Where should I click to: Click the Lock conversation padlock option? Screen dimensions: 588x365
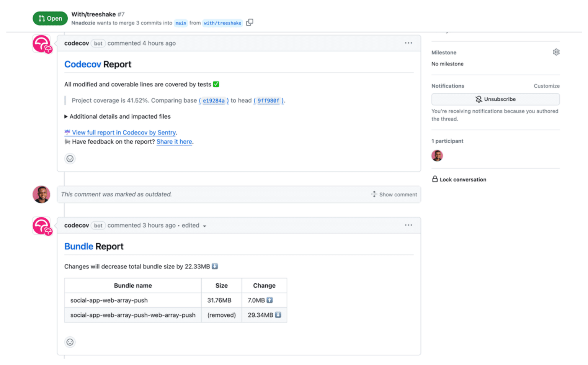pos(459,179)
